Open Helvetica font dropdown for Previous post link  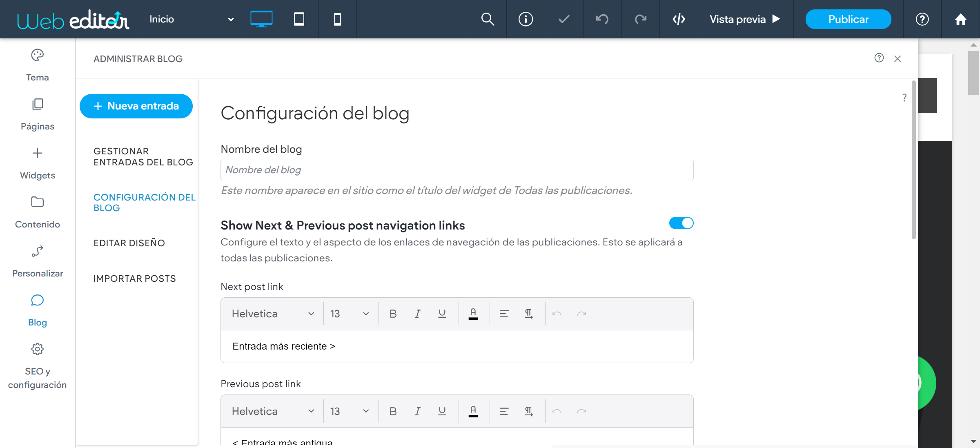click(273, 411)
